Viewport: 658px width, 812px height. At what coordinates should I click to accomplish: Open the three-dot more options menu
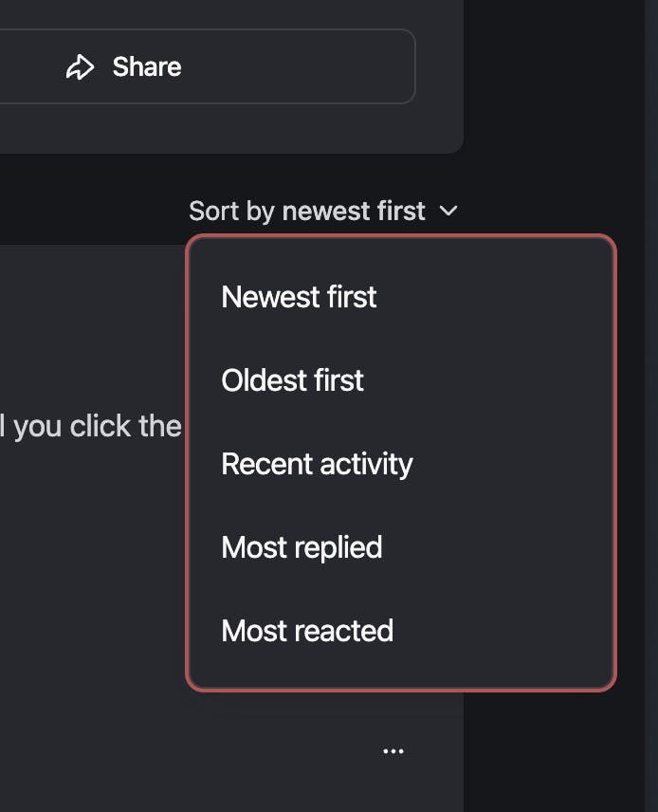click(393, 751)
